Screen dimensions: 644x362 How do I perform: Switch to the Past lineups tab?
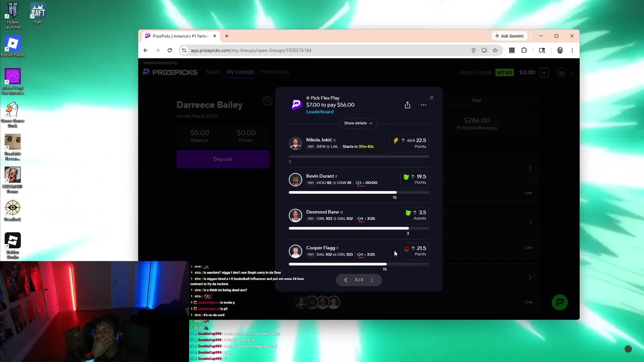point(476,100)
